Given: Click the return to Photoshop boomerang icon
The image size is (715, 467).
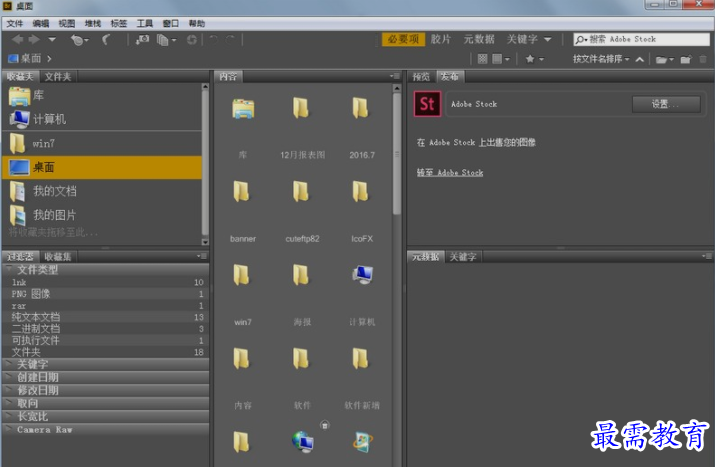Looking at the screenshot, I should click(106, 40).
